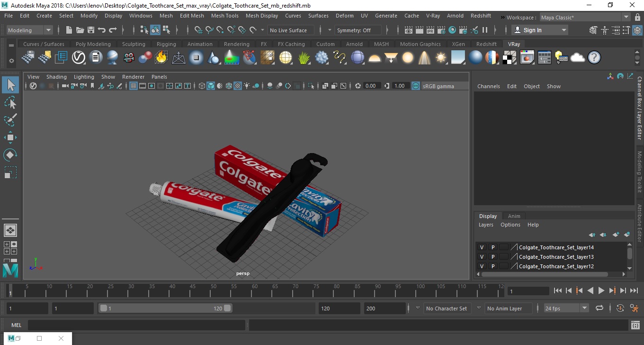The width and height of the screenshot is (644, 345).
Task: Open the 24 fps frame rate dropdown
Action: tap(566, 308)
